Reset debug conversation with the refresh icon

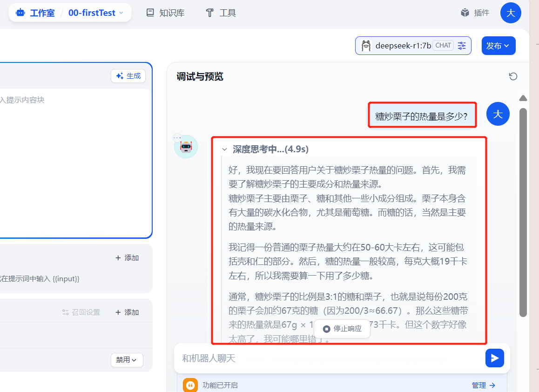[x=513, y=76]
